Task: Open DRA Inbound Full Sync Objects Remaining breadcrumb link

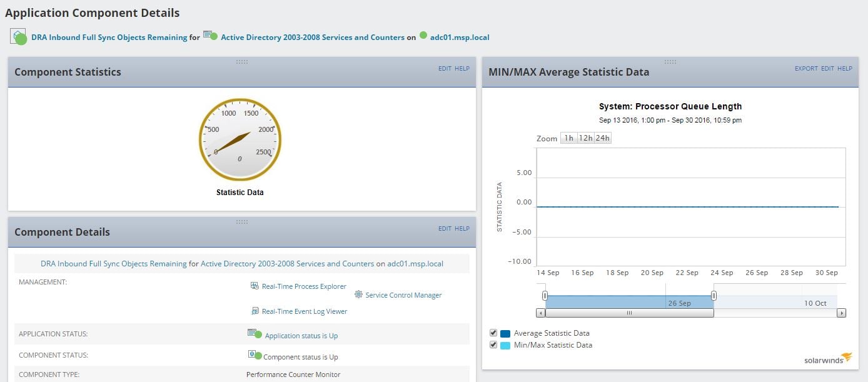Action: point(109,38)
